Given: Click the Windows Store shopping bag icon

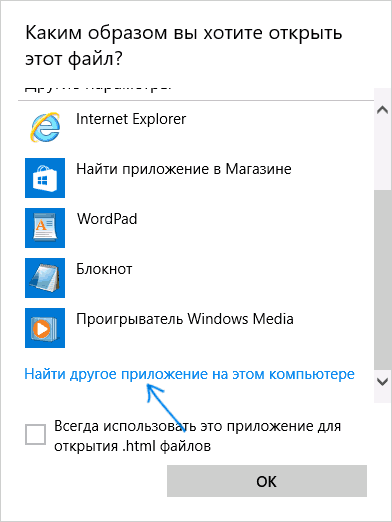Looking at the screenshot, I should pyautogui.click(x=45, y=178).
